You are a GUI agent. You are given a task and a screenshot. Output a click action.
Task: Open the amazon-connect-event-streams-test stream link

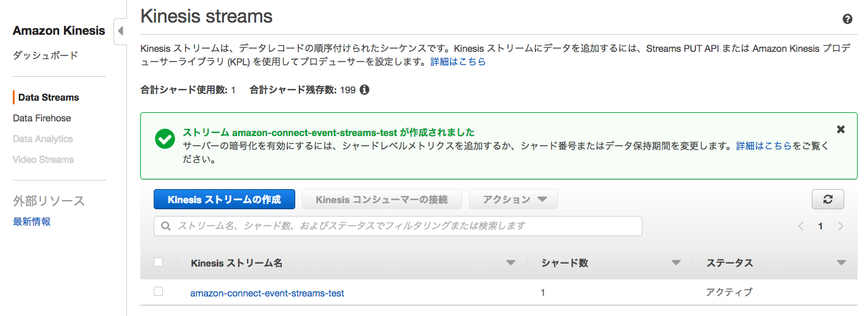(x=267, y=293)
